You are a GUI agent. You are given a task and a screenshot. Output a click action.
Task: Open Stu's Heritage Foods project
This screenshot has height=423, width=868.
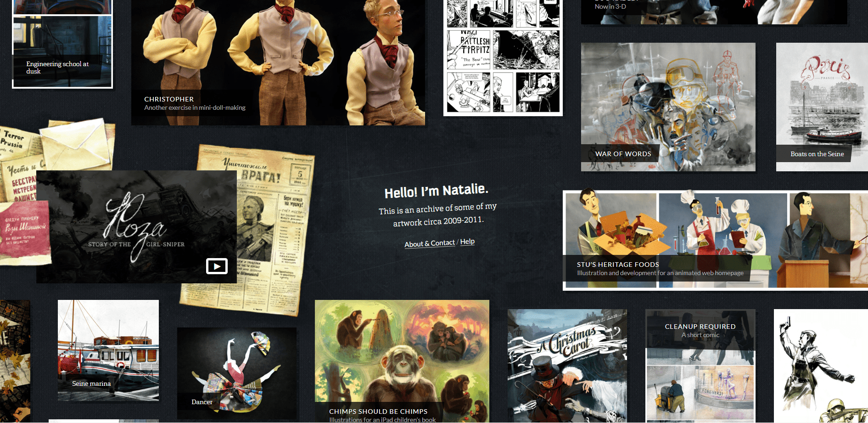click(x=715, y=240)
